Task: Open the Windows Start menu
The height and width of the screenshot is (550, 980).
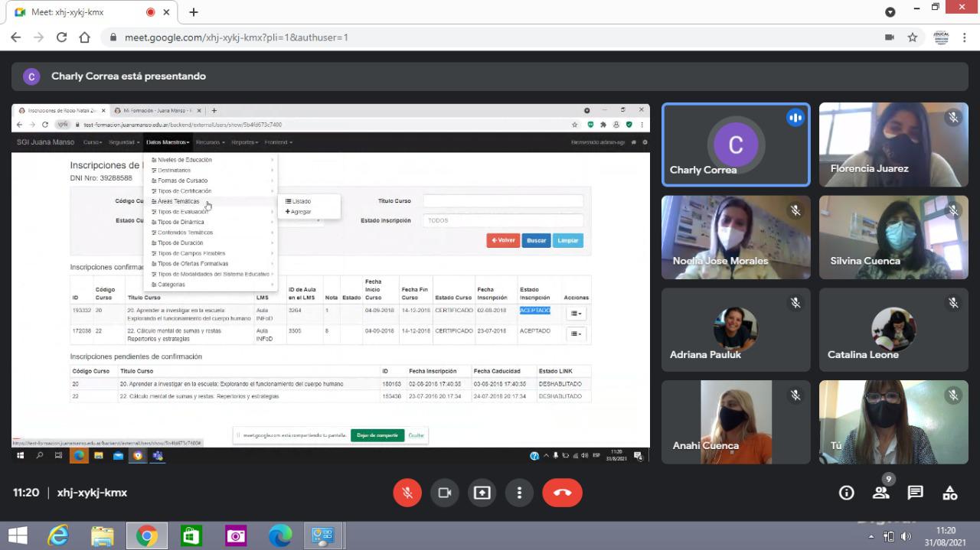Action: [17, 535]
